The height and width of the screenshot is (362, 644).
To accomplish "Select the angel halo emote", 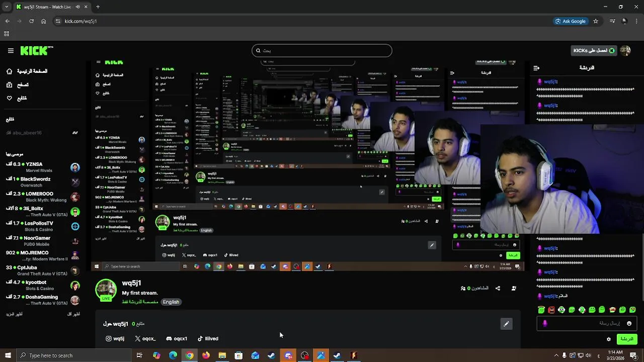I will [541, 310].
